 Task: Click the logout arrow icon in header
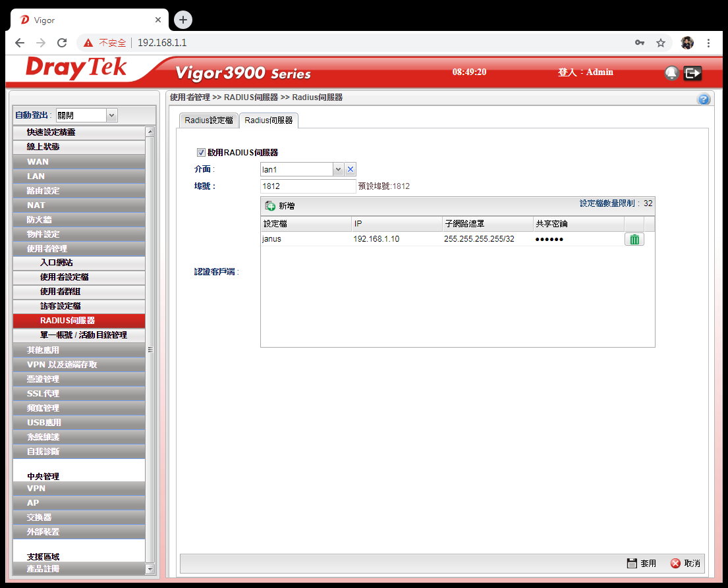(692, 73)
